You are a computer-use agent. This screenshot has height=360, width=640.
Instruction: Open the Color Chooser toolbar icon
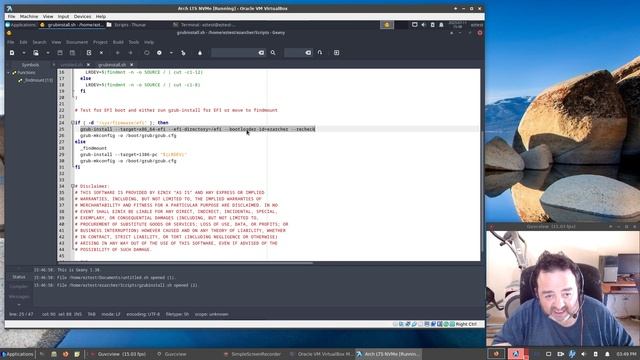point(200,53)
